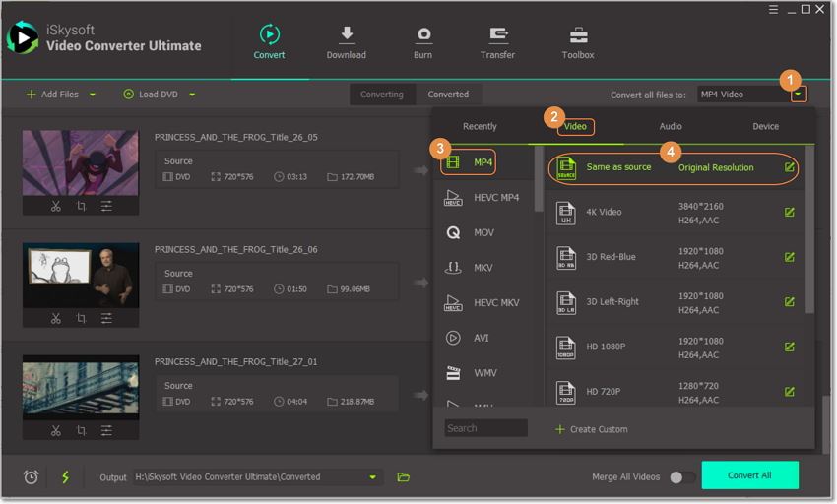Click the scissors trim icon under first video
This screenshot has width=837, height=504.
[56, 206]
